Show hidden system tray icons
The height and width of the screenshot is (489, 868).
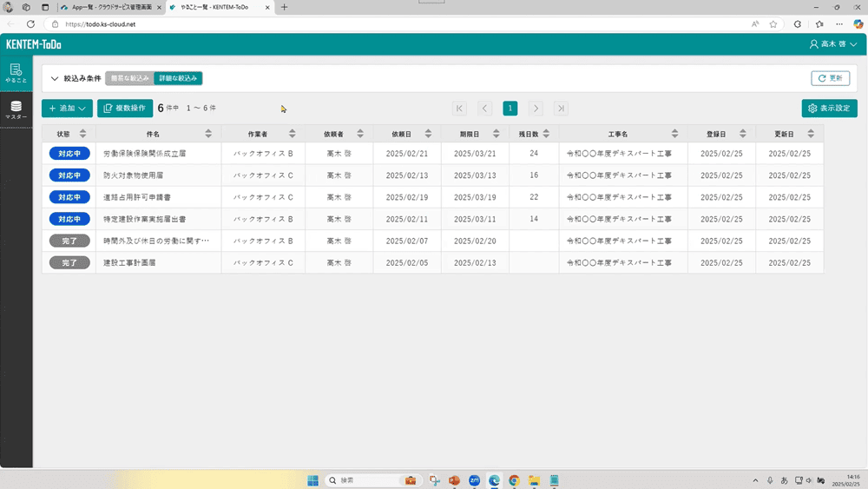click(x=756, y=480)
